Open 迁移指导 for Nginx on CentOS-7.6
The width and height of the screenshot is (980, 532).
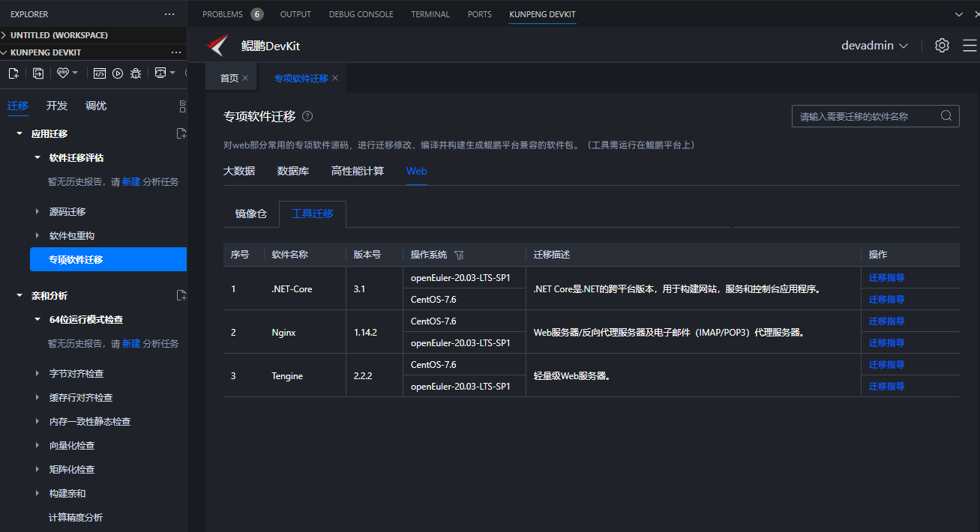[887, 321]
